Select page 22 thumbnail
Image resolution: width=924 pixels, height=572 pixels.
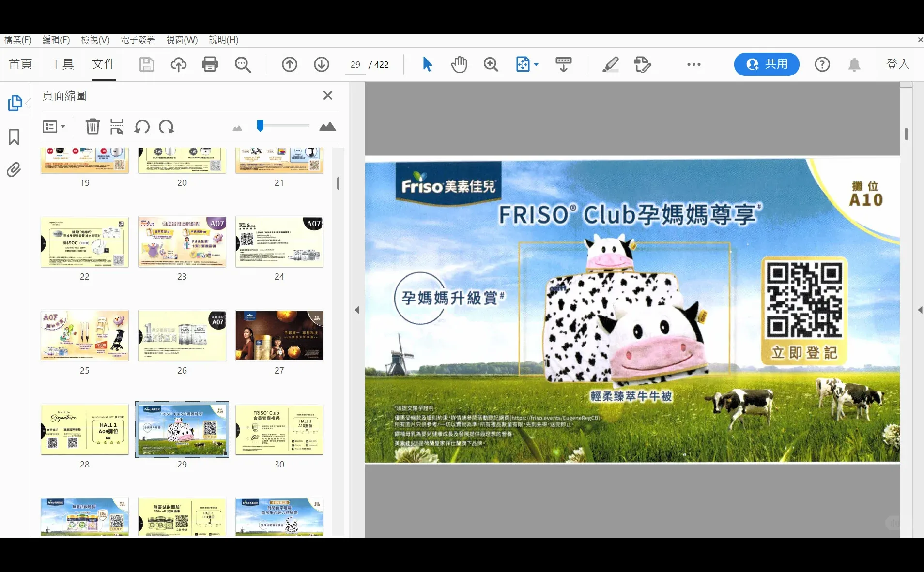[x=85, y=241]
